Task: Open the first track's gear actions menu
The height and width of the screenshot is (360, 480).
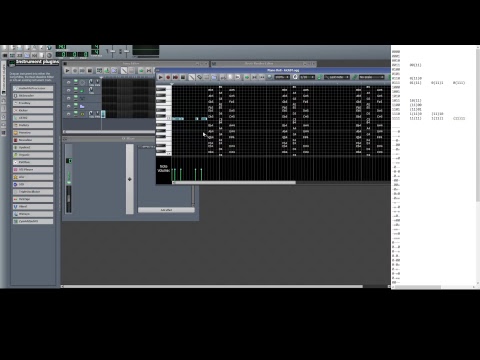Action: tap(68, 82)
